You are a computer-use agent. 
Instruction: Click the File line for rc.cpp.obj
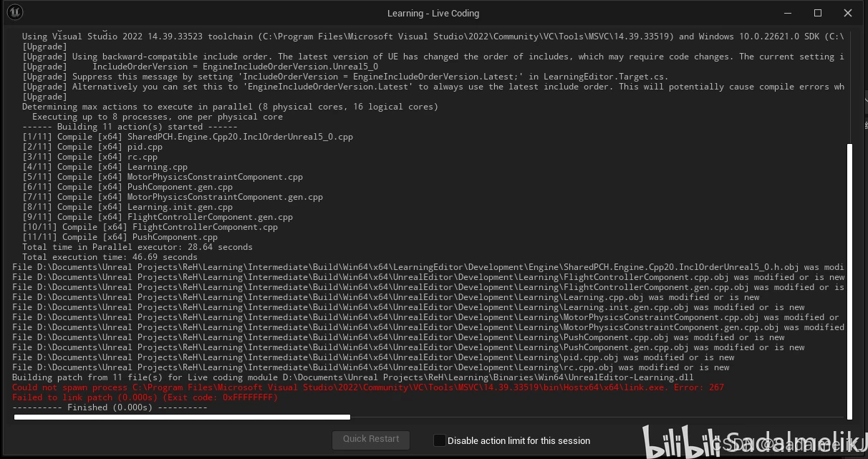pyautogui.click(x=371, y=367)
